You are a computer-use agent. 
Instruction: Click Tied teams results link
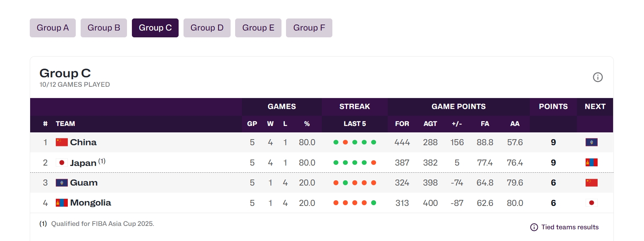pos(570,227)
